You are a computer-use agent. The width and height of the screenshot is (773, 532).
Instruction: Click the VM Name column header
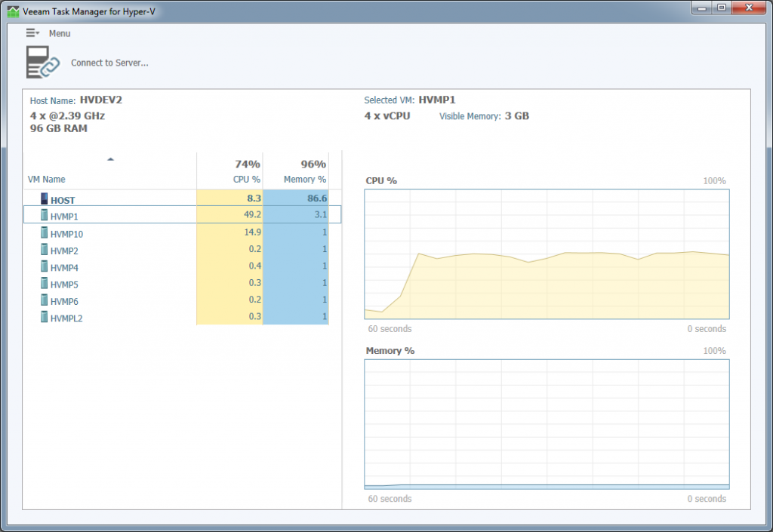pyautogui.click(x=48, y=179)
